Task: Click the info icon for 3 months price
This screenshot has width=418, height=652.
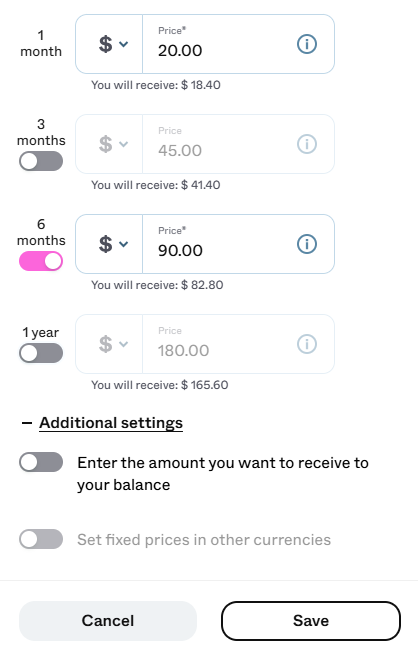Action: [307, 144]
